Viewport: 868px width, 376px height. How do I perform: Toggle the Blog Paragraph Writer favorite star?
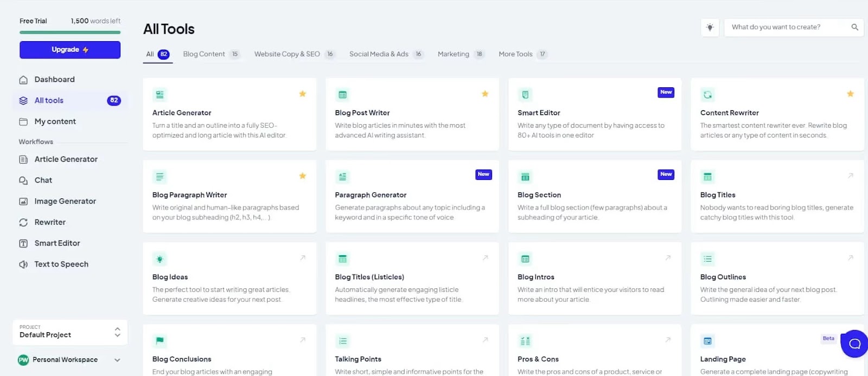tap(303, 176)
